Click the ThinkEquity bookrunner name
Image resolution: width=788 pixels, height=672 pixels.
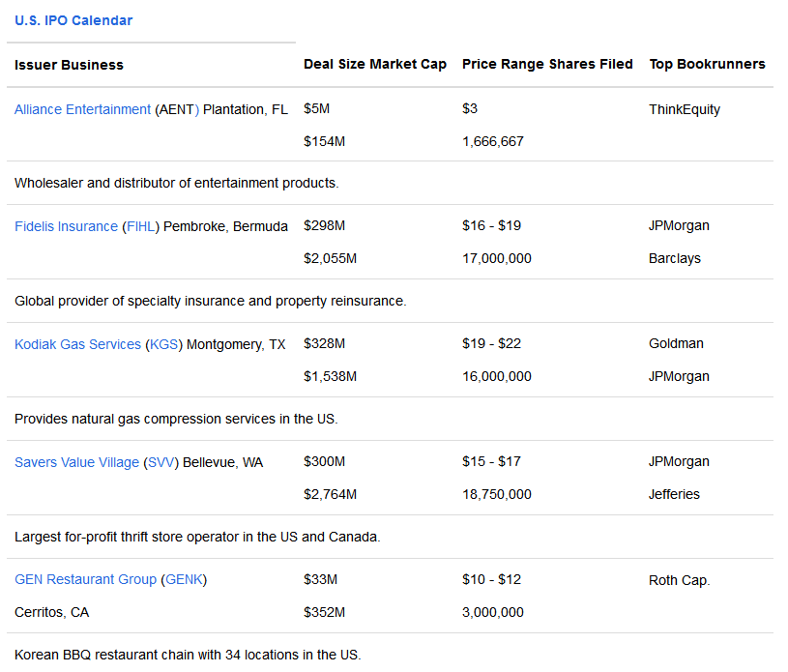685,109
